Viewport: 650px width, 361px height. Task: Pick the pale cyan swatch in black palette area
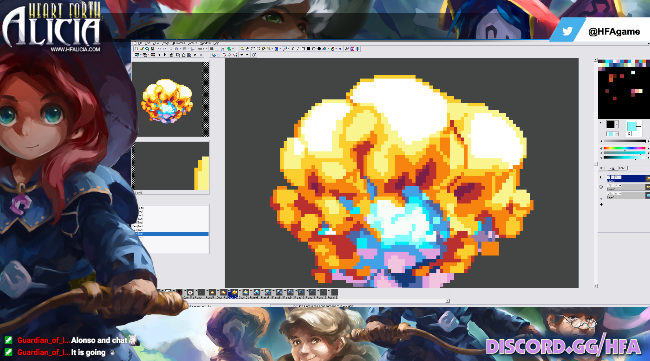click(633, 73)
